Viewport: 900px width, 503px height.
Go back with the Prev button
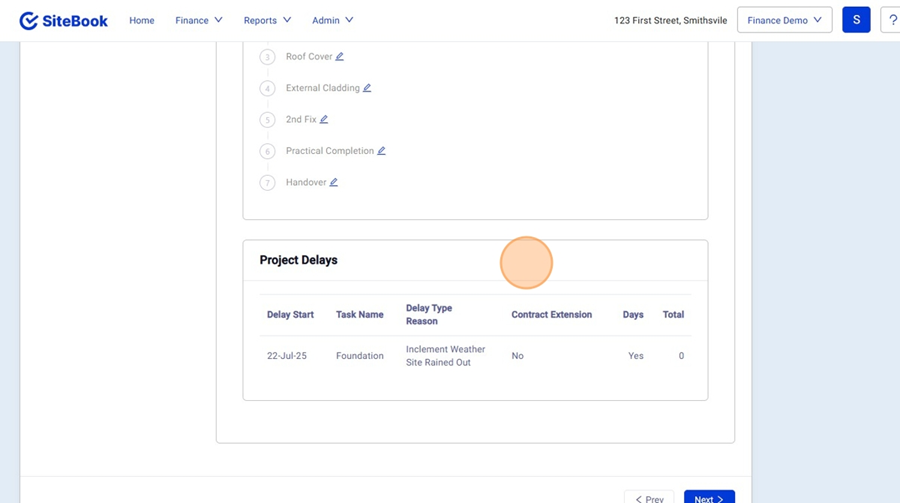[x=649, y=498]
